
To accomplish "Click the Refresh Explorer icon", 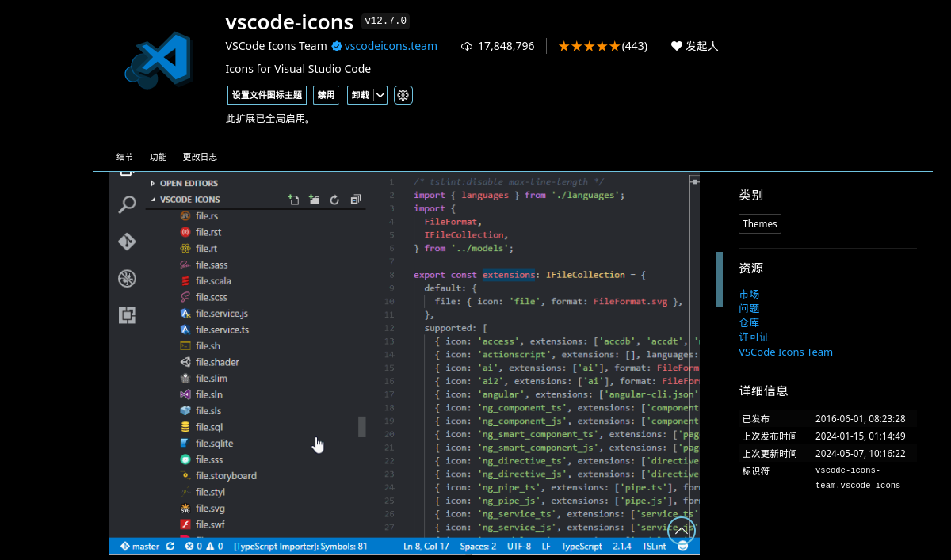I will tap(334, 200).
